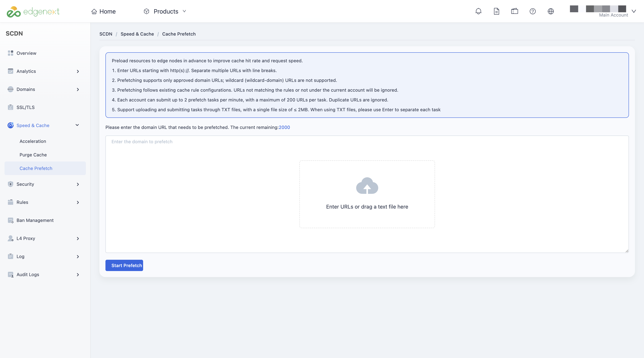Select Purge Cache submenu item
The width and height of the screenshot is (644, 358).
[x=33, y=155]
